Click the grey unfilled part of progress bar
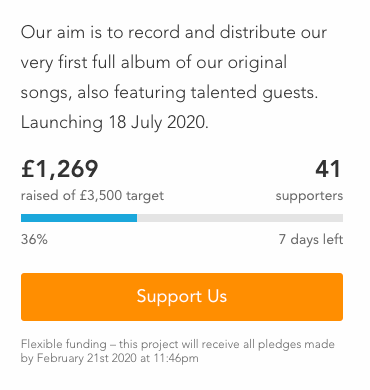The height and width of the screenshot is (390, 370). point(240,218)
